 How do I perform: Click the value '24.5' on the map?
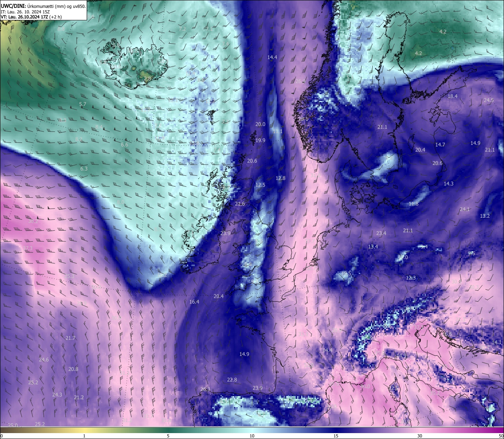click(x=489, y=100)
